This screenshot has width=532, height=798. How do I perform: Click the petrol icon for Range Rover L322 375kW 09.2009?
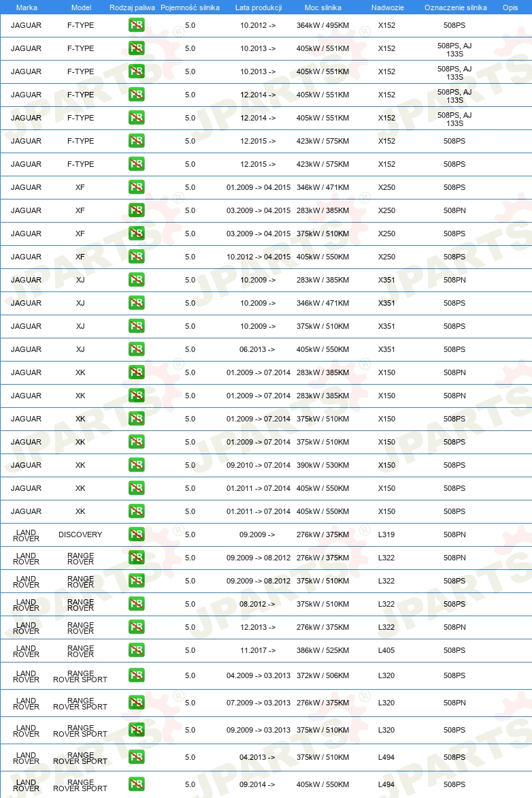(136, 581)
